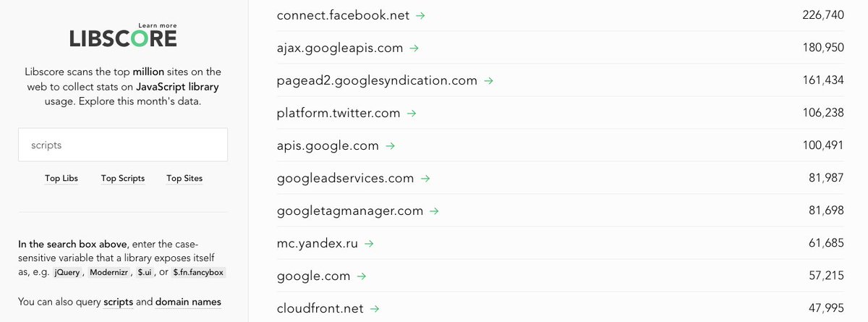The height and width of the screenshot is (322, 868).
Task: Follow the 'domain names' link in sidebar
Action: (x=188, y=302)
